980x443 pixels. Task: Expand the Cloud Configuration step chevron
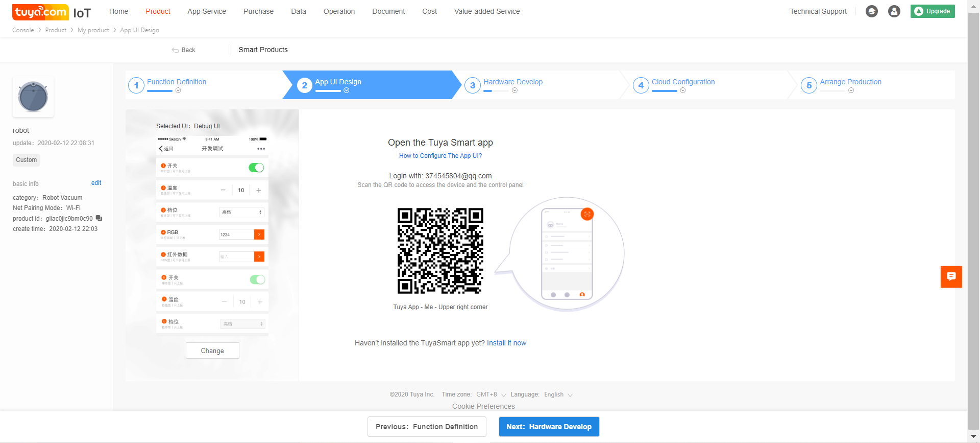click(x=683, y=90)
